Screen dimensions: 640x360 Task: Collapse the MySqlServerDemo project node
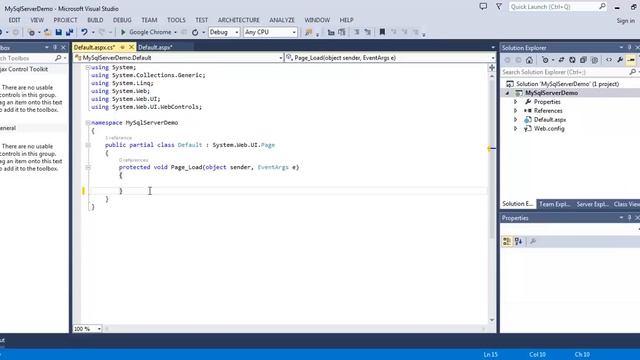point(507,93)
